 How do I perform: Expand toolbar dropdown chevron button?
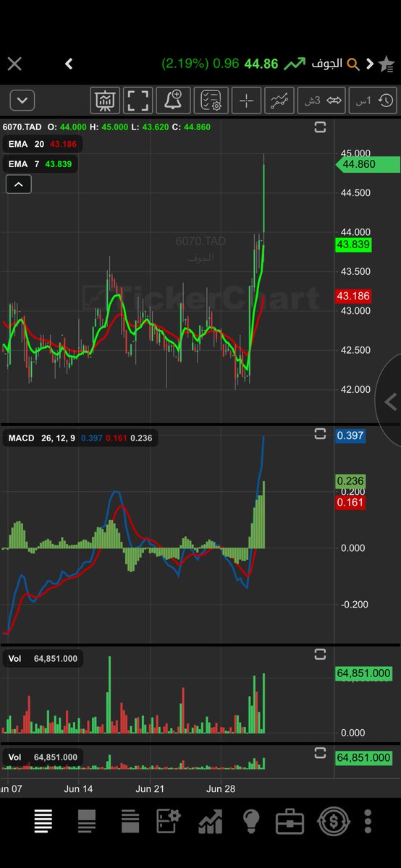[22, 101]
